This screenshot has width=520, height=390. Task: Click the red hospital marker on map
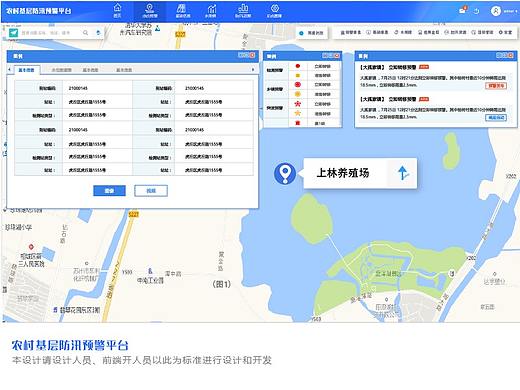tap(31, 247)
